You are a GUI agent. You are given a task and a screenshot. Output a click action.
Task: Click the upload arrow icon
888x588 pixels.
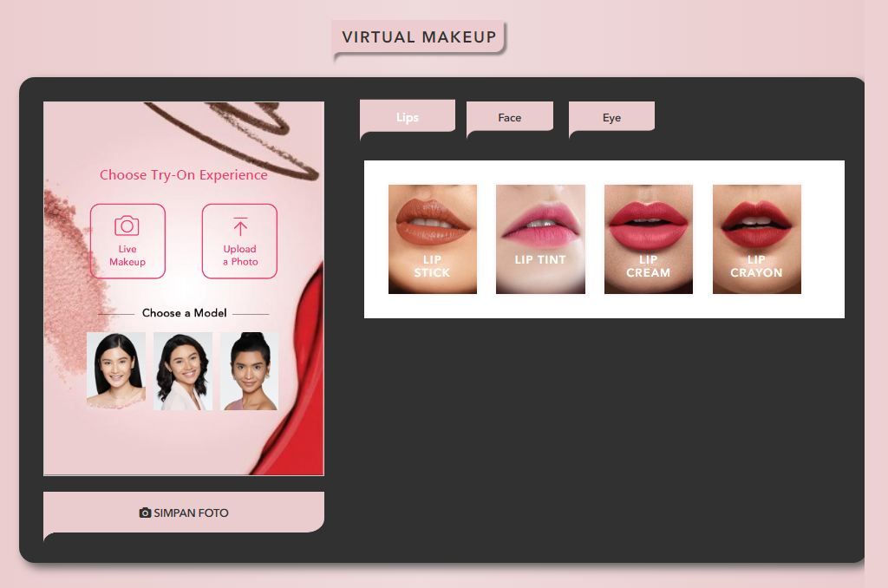click(240, 227)
